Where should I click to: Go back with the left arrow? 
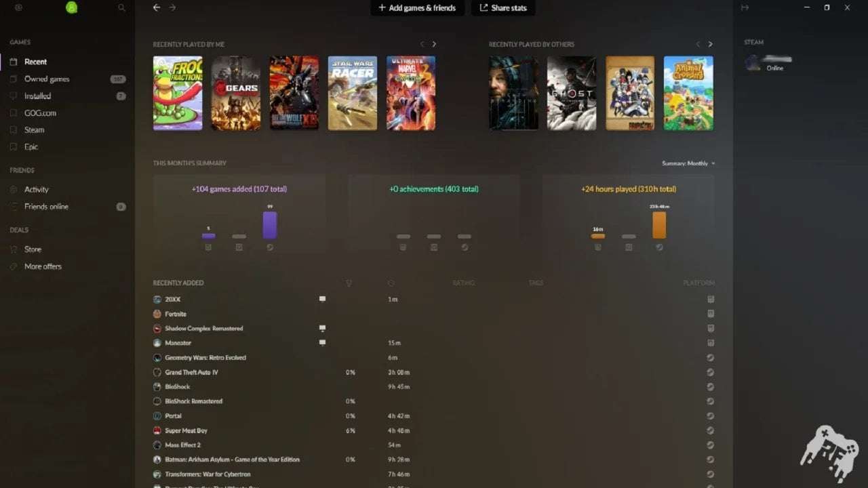tap(157, 7)
